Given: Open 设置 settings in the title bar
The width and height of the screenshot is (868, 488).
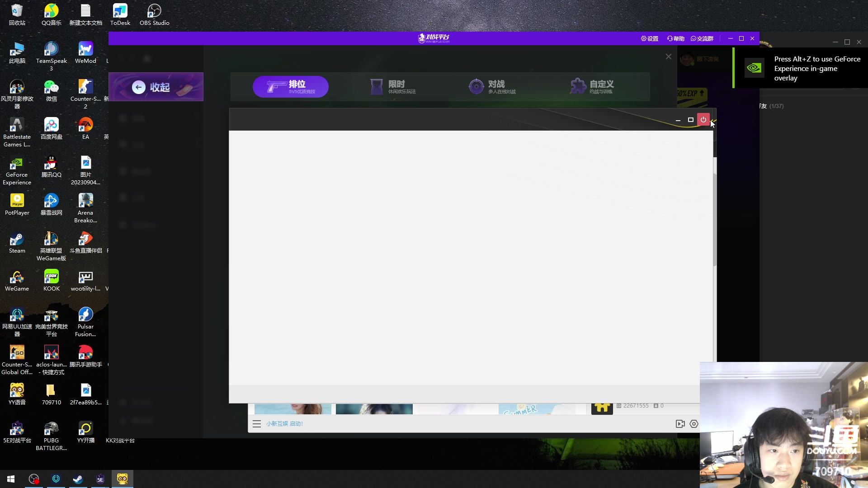Looking at the screenshot, I should tap(649, 39).
